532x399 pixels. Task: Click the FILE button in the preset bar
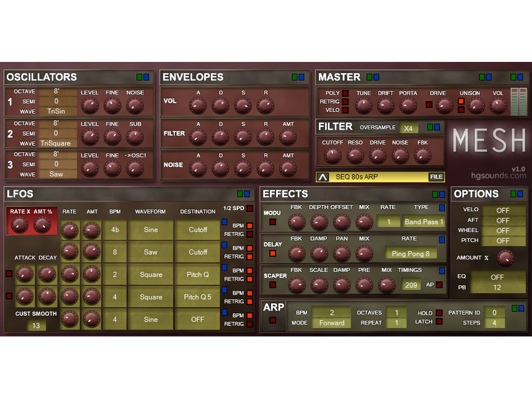coord(436,177)
